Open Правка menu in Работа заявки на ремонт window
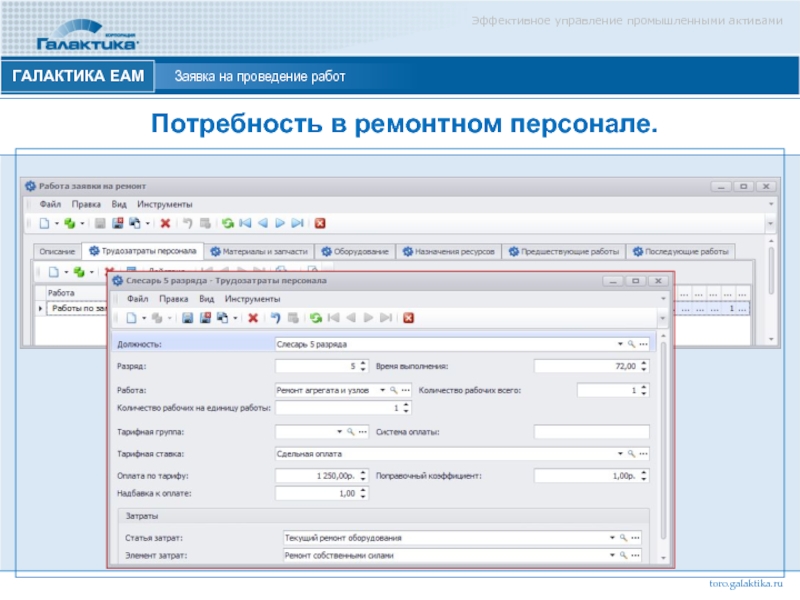Viewport: 800px width, 600px height. click(86, 204)
